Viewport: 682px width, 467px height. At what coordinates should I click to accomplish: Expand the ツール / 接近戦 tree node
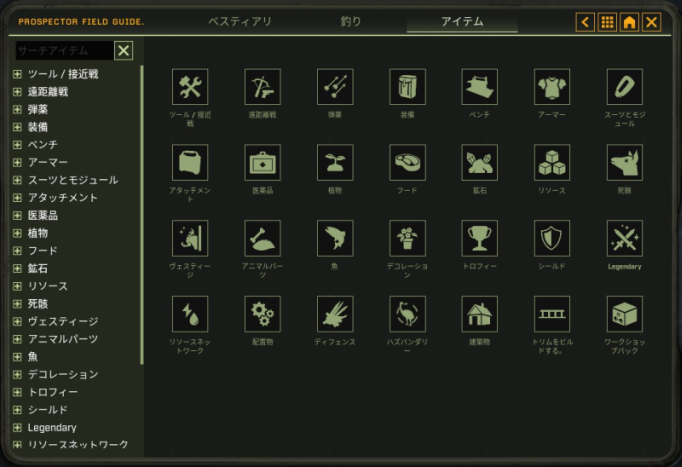17,74
